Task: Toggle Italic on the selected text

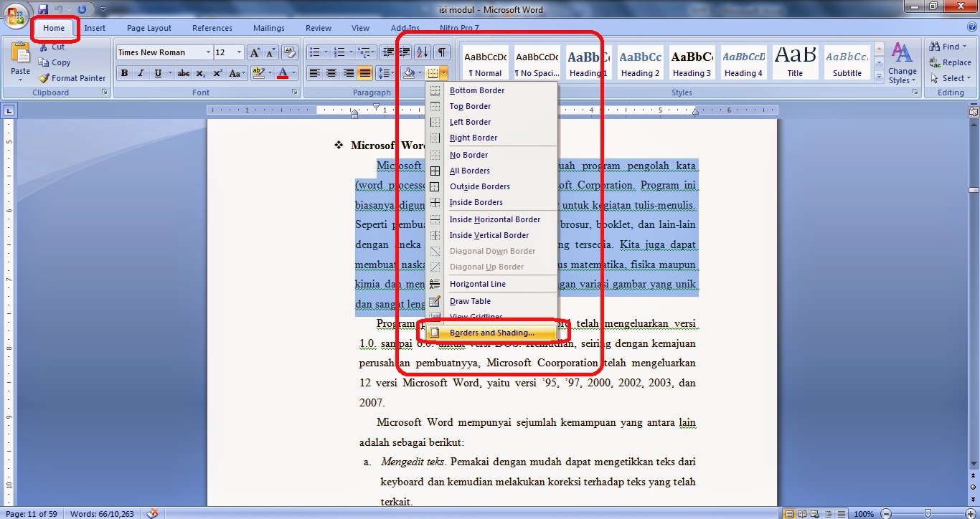Action: click(141, 72)
